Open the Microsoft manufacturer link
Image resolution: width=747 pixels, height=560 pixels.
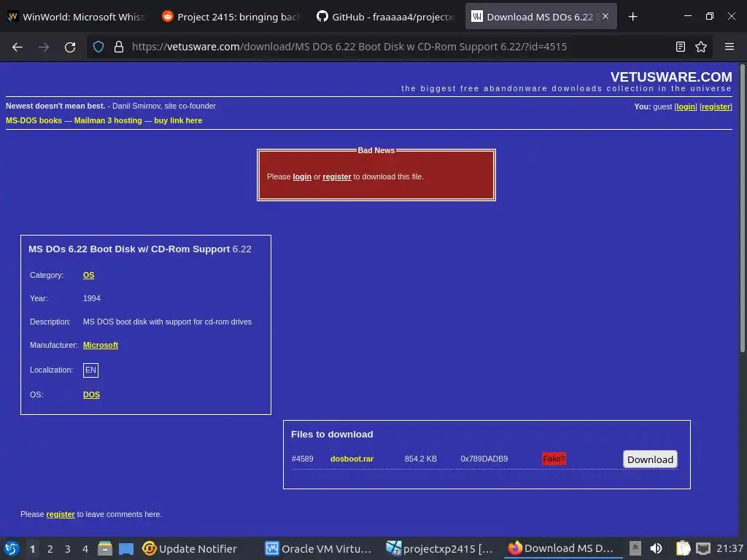pos(101,345)
